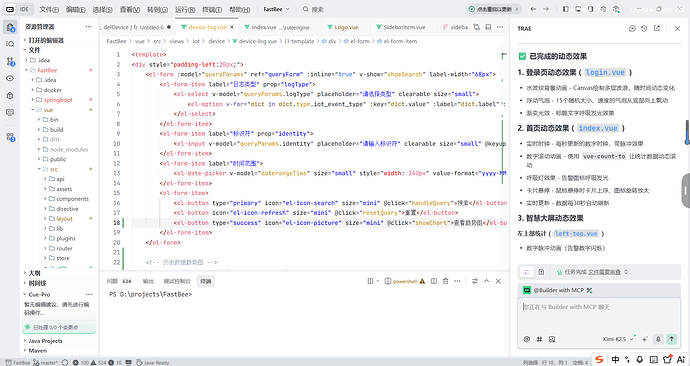Viewport: 690px width, 366px height.
Task: Navigate forward with the right arrow
Action: coord(546,9)
